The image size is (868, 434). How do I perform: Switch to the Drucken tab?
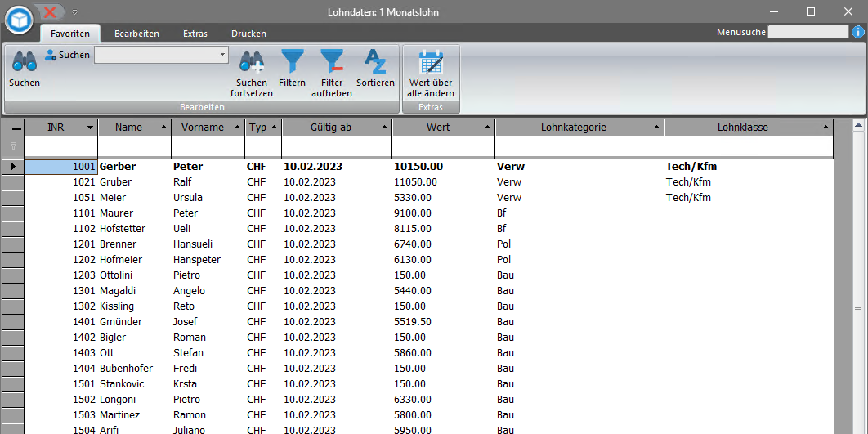point(248,34)
